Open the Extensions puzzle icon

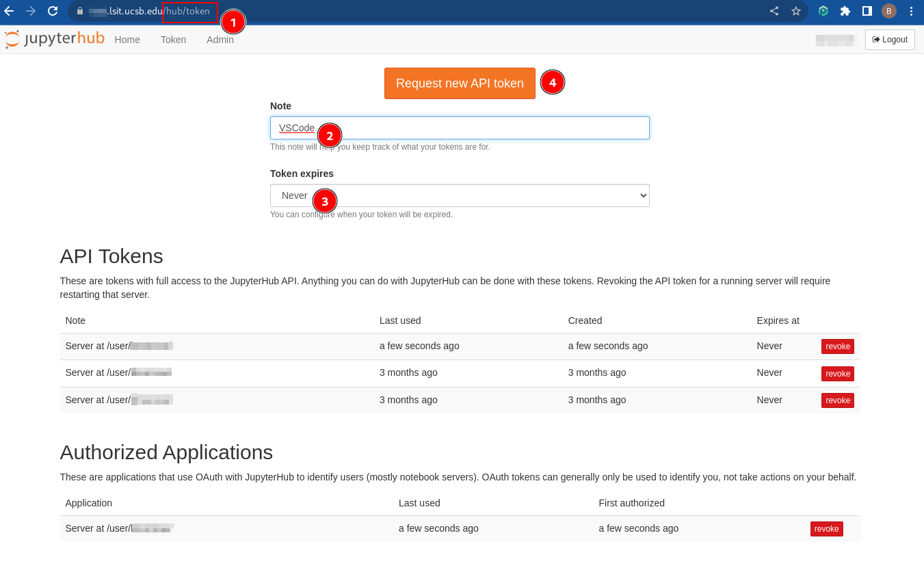click(x=845, y=11)
